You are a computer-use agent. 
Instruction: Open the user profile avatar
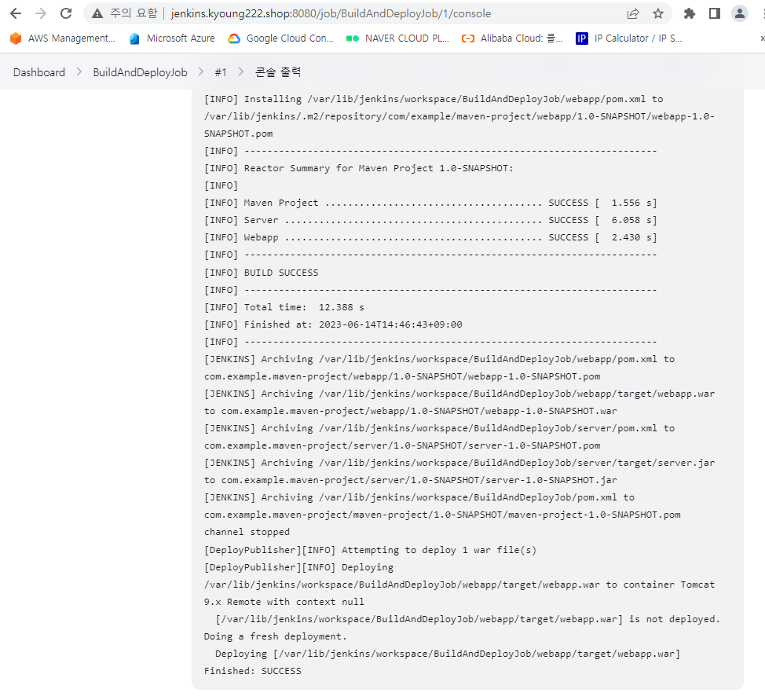click(740, 13)
